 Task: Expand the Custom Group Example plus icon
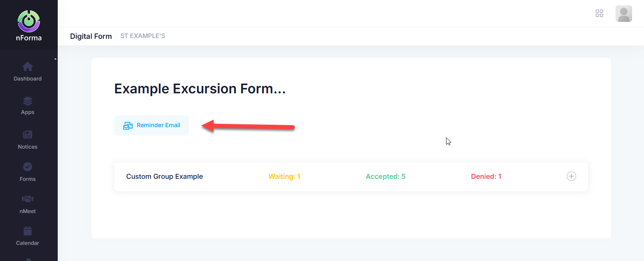coord(571,176)
